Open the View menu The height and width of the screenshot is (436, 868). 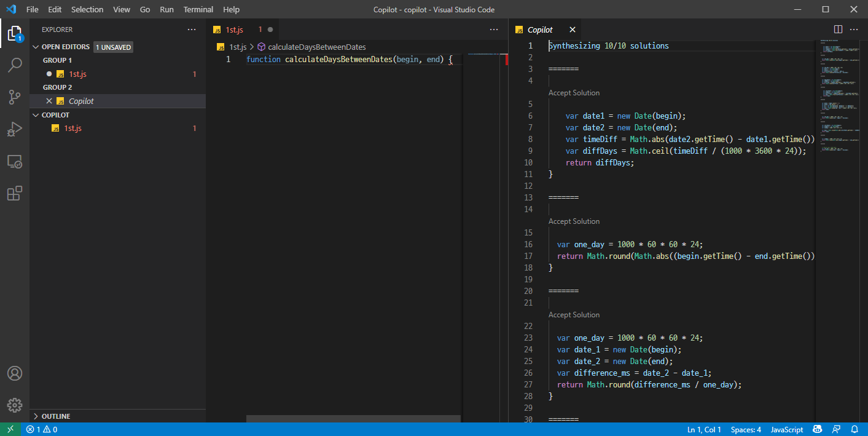click(122, 9)
